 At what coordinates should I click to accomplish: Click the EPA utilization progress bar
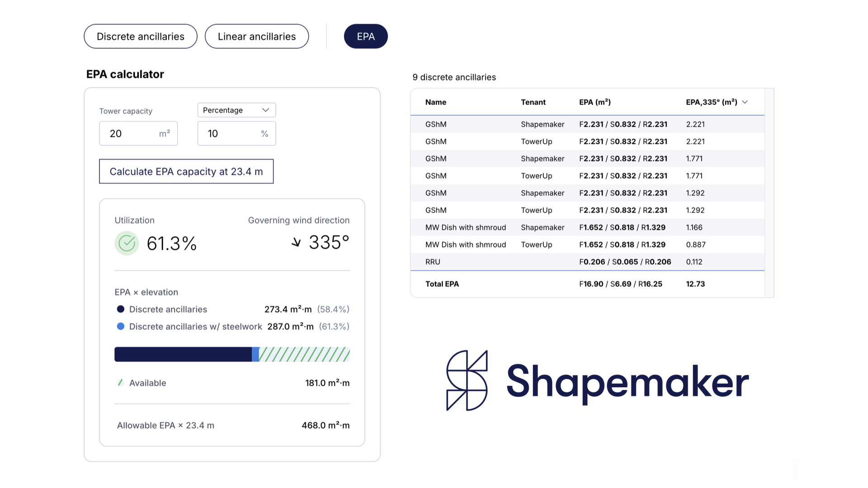click(x=232, y=354)
